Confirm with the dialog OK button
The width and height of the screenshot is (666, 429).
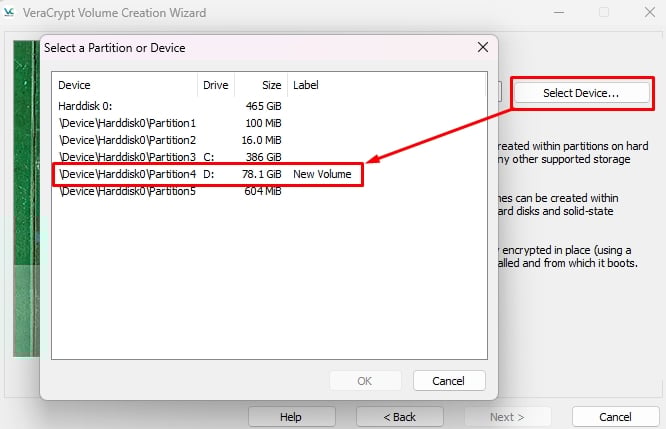pos(365,381)
